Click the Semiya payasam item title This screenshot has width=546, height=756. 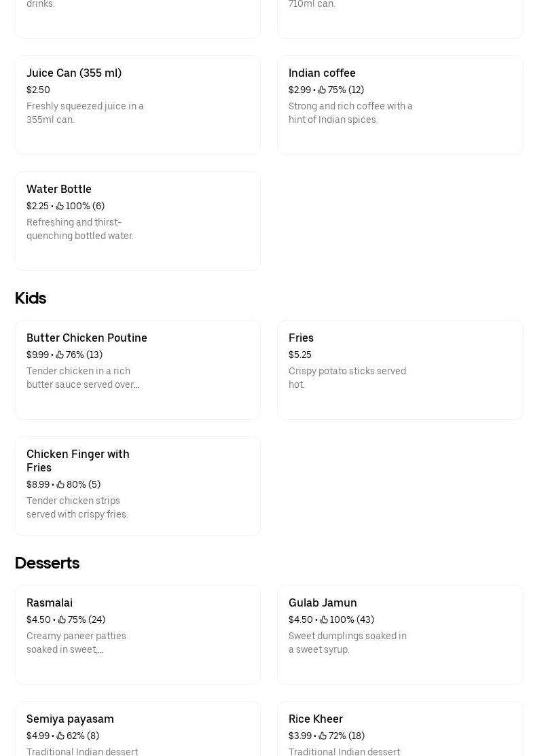tap(70, 719)
